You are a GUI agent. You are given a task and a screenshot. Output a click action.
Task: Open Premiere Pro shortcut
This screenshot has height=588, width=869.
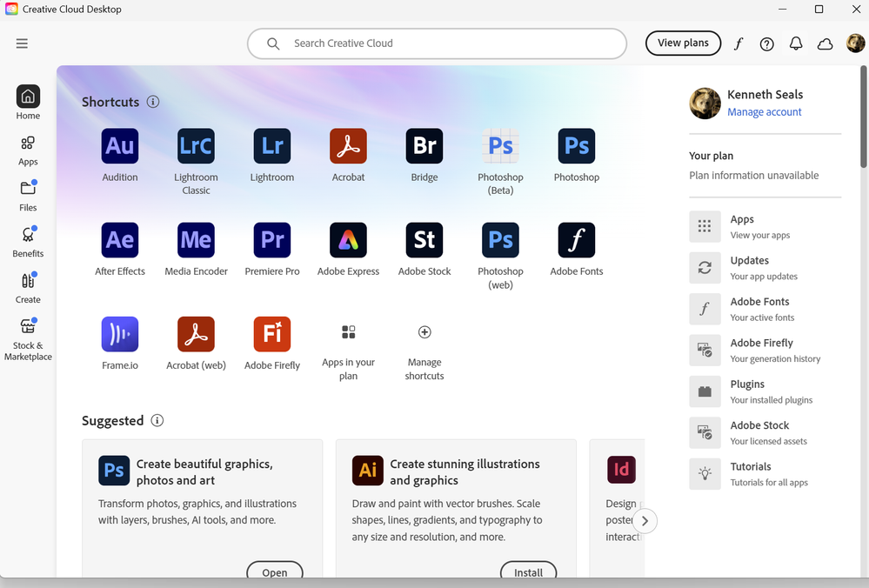point(272,240)
